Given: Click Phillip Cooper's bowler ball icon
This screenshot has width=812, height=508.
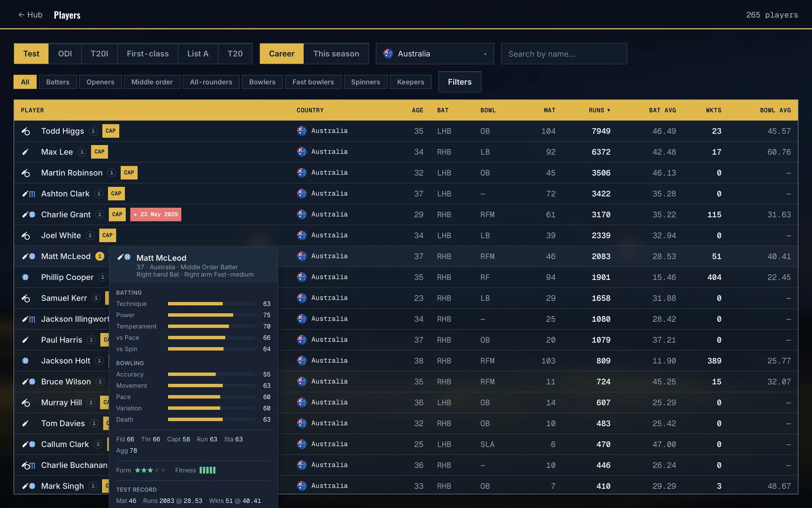Looking at the screenshot, I should [25, 277].
